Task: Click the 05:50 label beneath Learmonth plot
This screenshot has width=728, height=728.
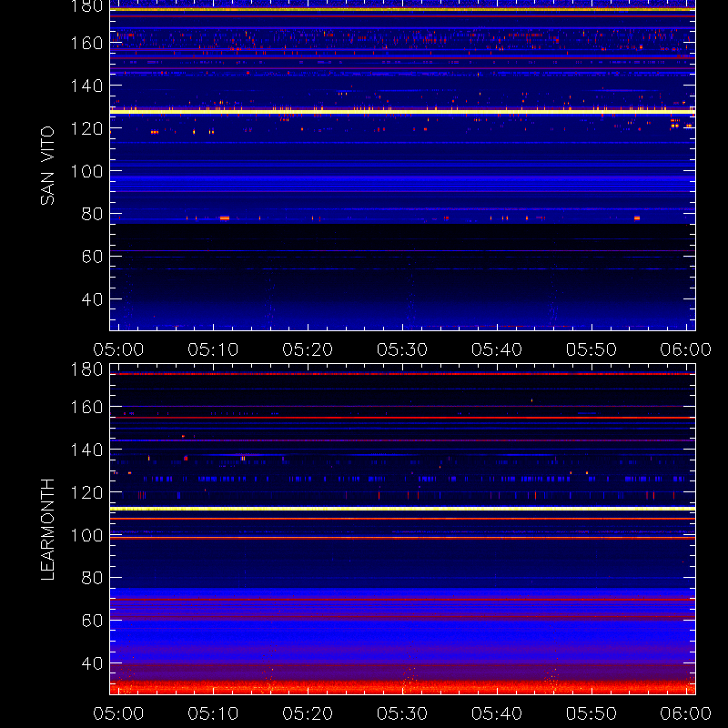Action: 591,713
